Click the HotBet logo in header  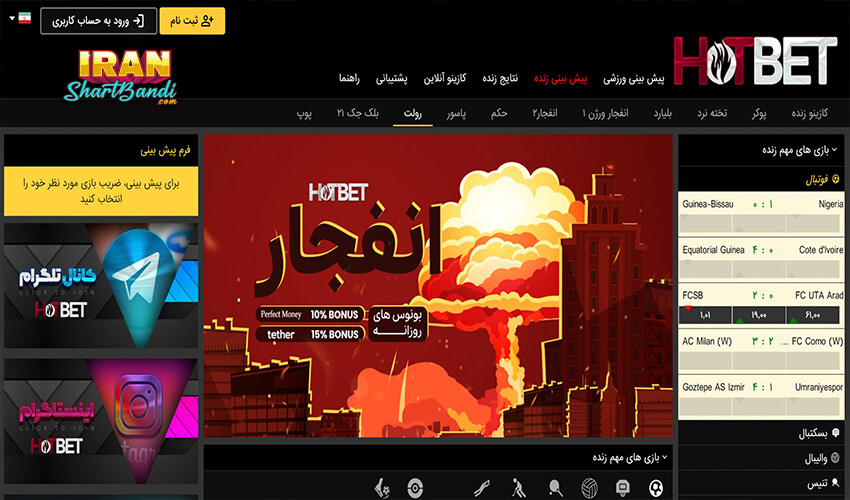[x=755, y=61]
